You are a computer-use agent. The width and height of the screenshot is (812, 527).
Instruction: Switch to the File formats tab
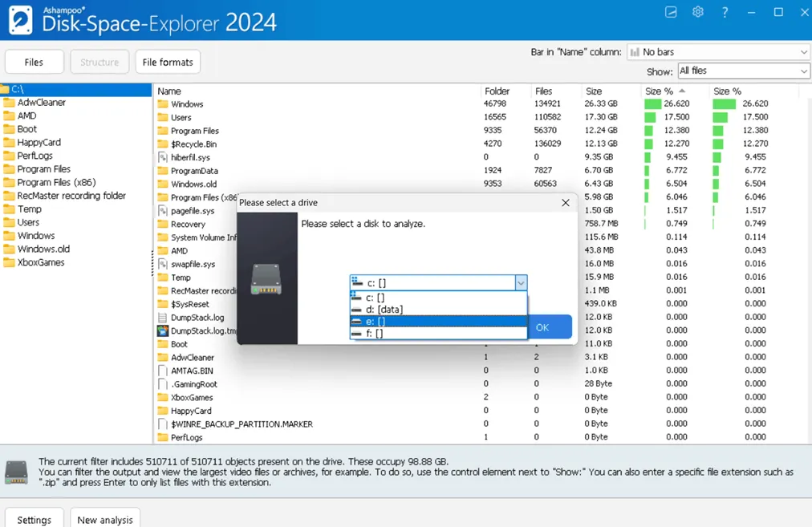click(x=168, y=63)
